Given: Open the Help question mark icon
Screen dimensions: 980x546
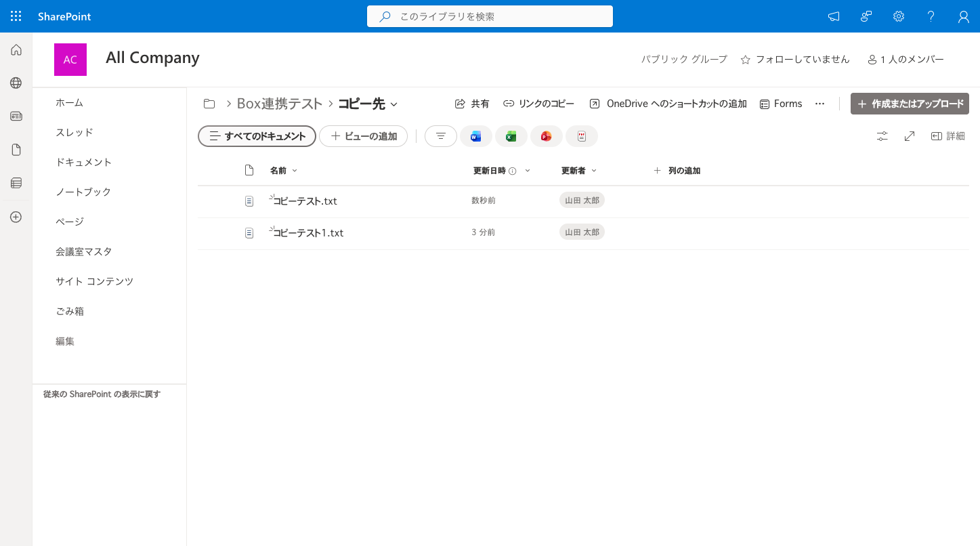Looking at the screenshot, I should (x=931, y=16).
